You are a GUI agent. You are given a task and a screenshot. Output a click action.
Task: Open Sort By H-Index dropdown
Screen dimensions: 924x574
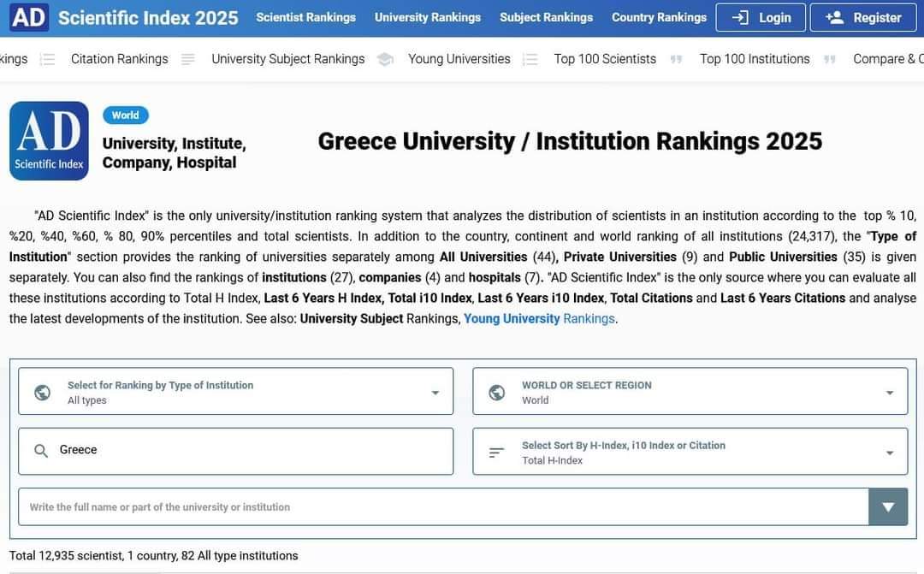690,452
